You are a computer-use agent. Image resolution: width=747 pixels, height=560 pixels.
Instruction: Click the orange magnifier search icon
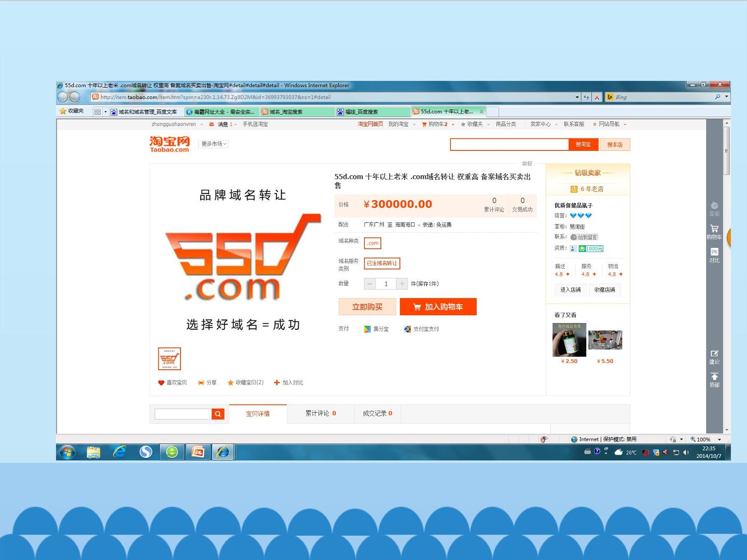pos(218,414)
